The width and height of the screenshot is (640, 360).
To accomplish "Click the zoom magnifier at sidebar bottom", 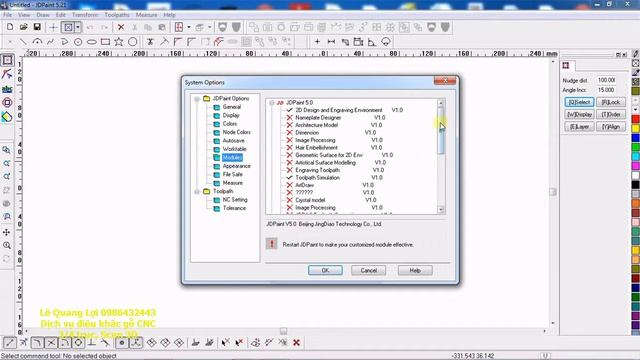I will point(7,245).
